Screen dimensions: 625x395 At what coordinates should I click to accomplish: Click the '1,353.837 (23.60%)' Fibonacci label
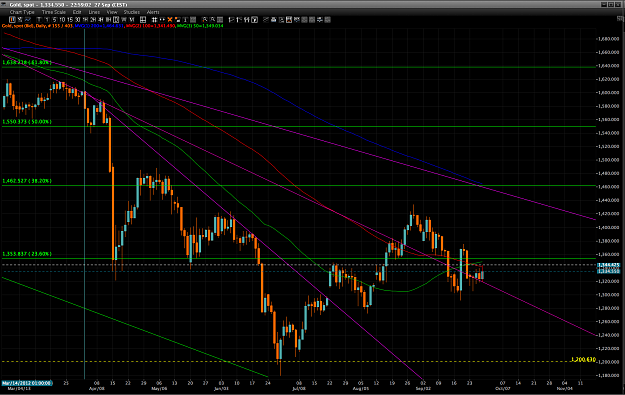click(x=27, y=254)
